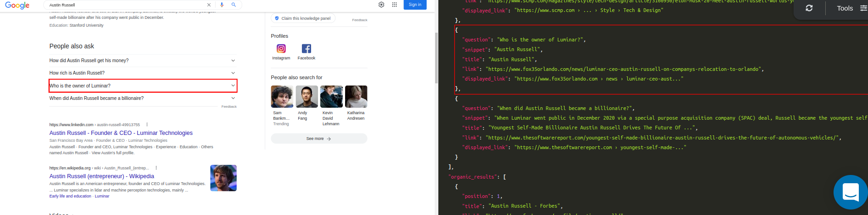Open 'Austin Russell - Founder & CEO - Luminar Technologies' link
Screen dimensions: 868x215
(x=121, y=133)
